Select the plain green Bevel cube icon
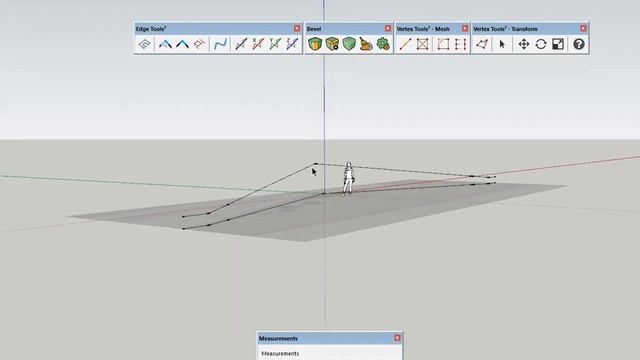This screenshot has height=360, width=640. [x=349, y=44]
